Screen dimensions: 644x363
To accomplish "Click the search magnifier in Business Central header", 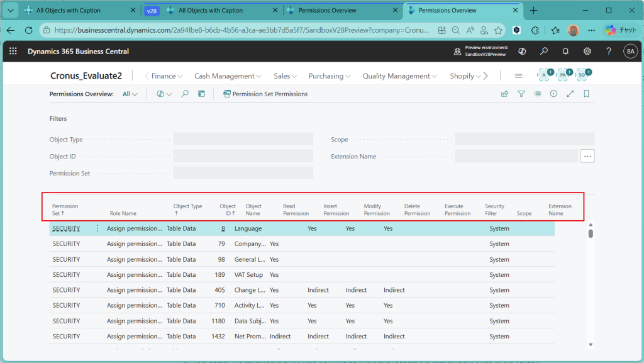I will point(544,52).
